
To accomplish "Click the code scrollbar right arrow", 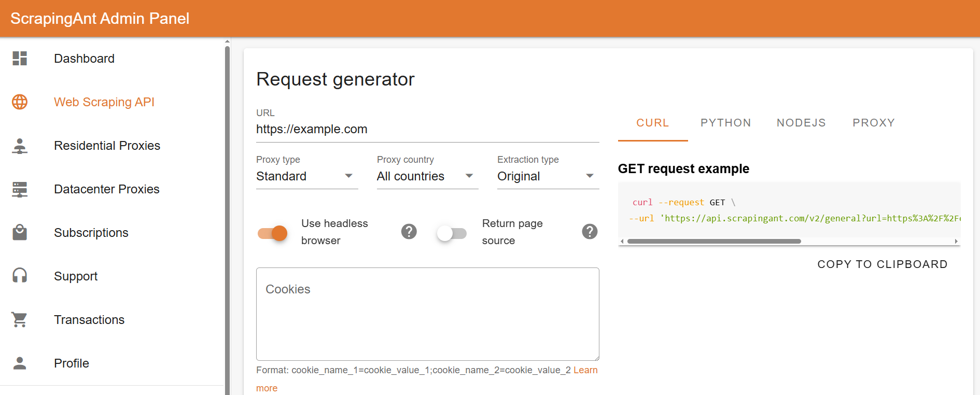I will point(956,241).
